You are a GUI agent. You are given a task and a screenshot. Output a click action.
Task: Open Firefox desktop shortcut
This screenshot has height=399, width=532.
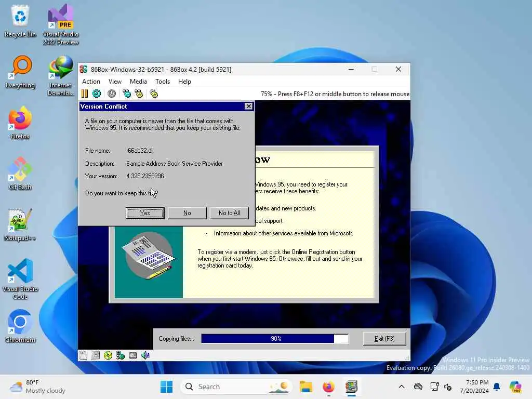point(20,123)
